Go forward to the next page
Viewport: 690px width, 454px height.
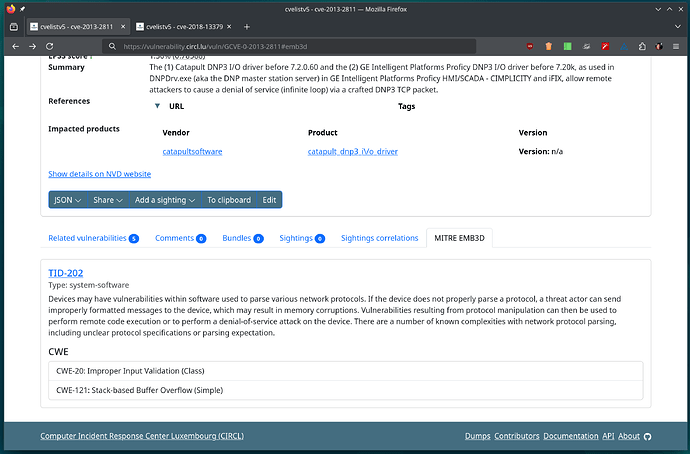pos(33,46)
